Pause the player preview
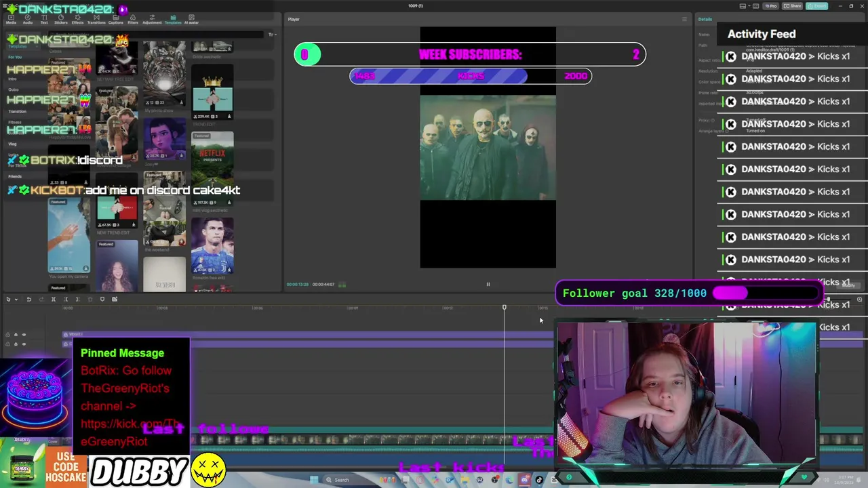 488,285
